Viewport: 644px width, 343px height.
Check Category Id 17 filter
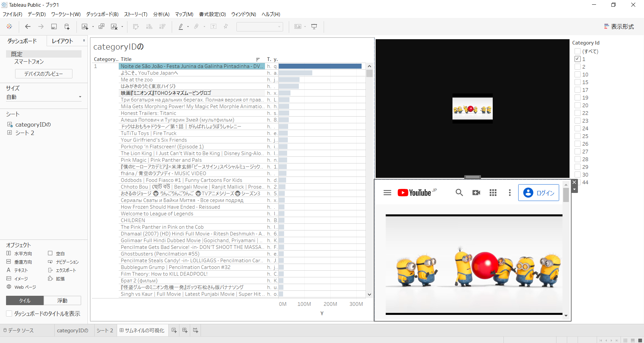(578, 90)
